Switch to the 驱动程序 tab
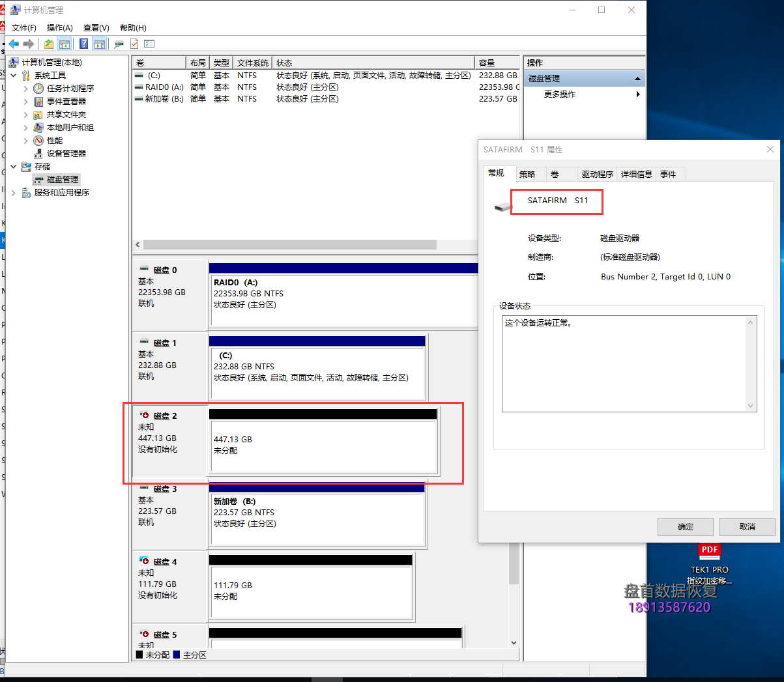The image size is (784, 682). (597, 175)
